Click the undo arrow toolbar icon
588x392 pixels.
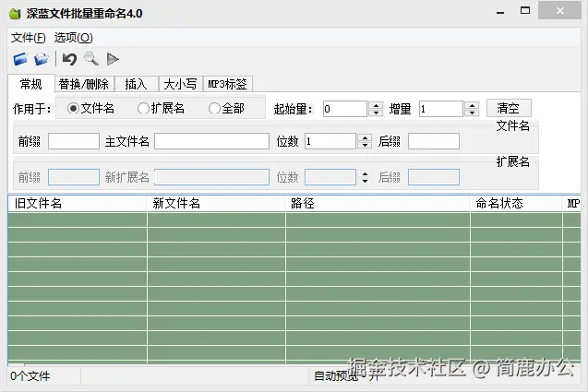pos(70,59)
